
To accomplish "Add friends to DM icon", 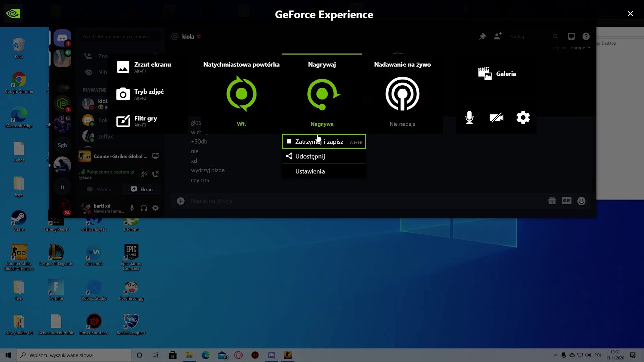I will [498, 37].
